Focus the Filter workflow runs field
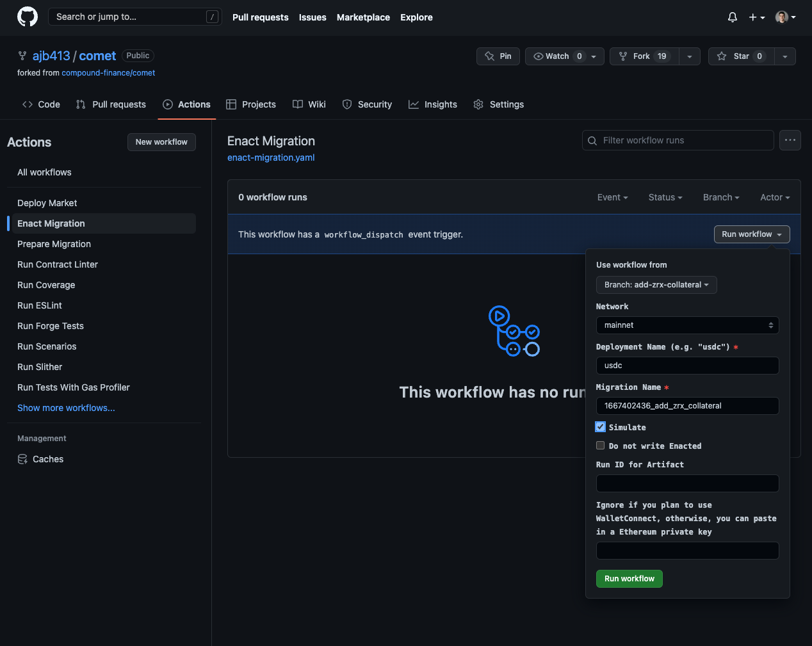This screenshot has height=646, width=812. (678, 140)
